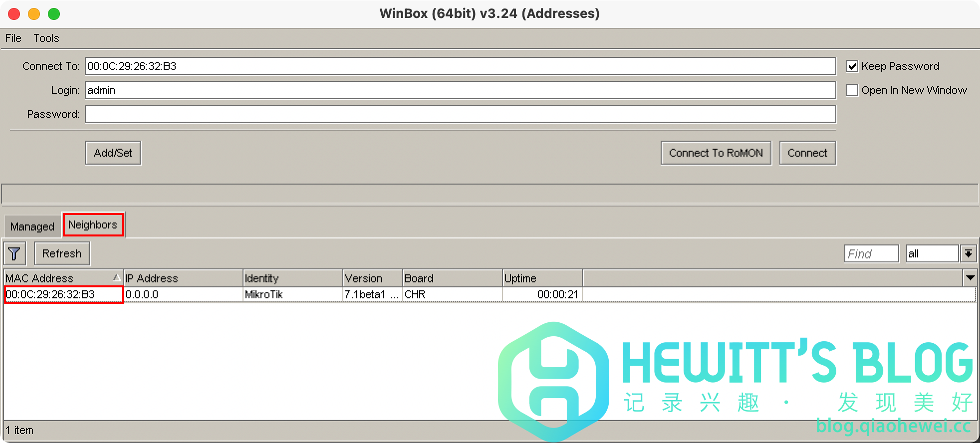Refresh the neighbors list
Viewport: 980px width, 443px height.
click(62, 253)
